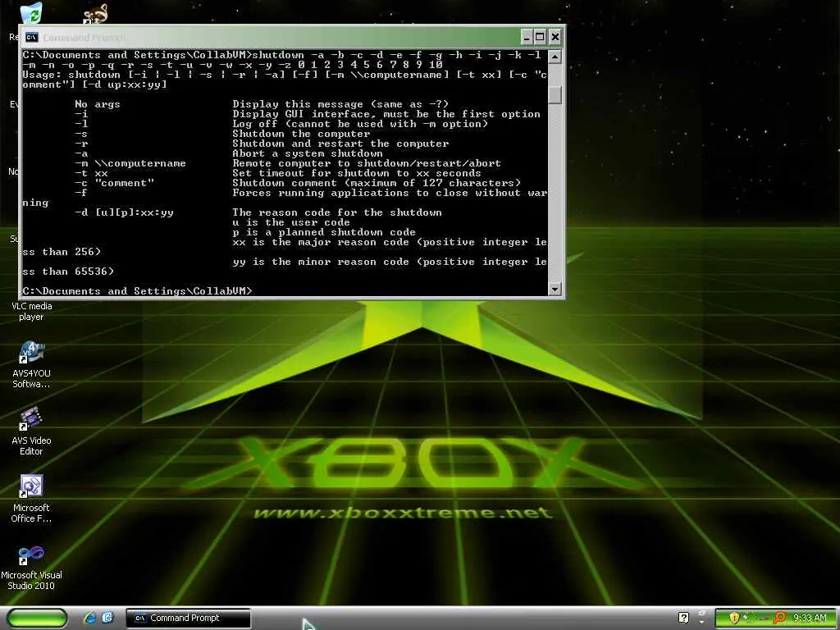Screen dimensions: 840x630
Task: Click the 9:33 AM system clock
Action: [810, 618]
